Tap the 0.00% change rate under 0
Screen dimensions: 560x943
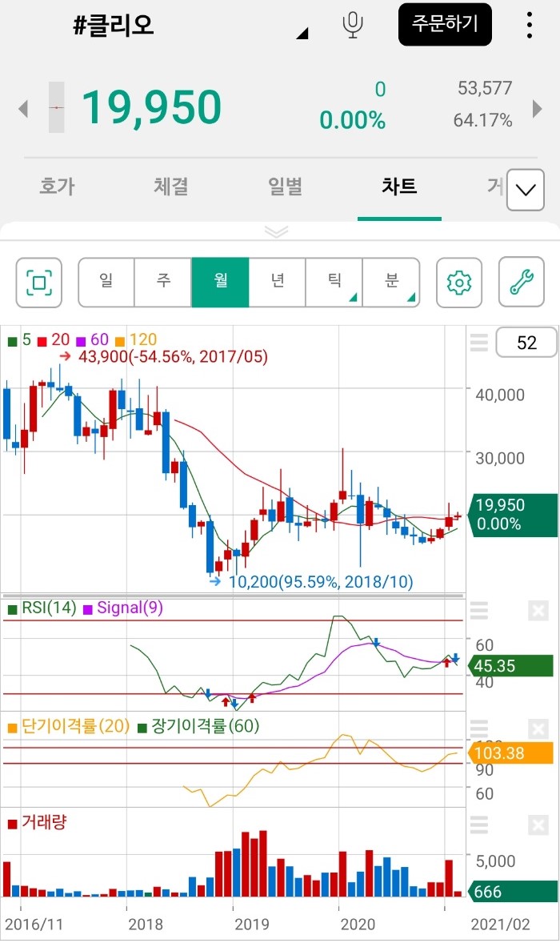352,120
